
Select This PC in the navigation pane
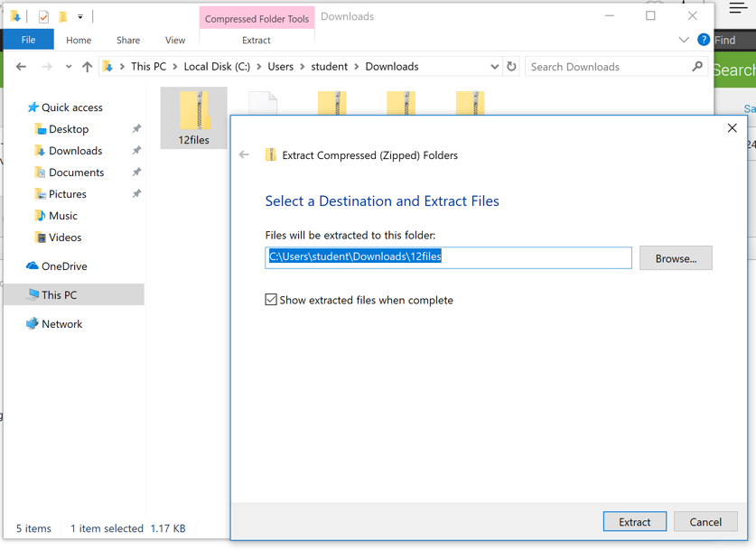tap(74, 294)
